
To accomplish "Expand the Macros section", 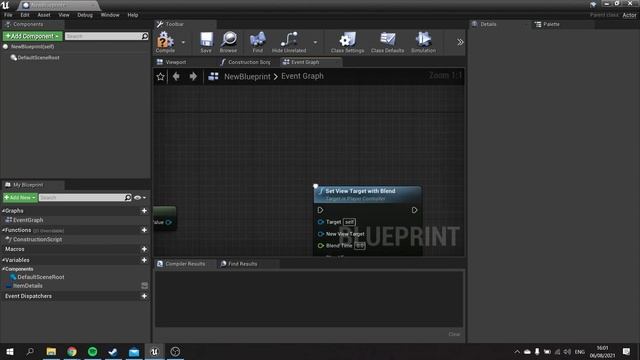I will [14, 249].
